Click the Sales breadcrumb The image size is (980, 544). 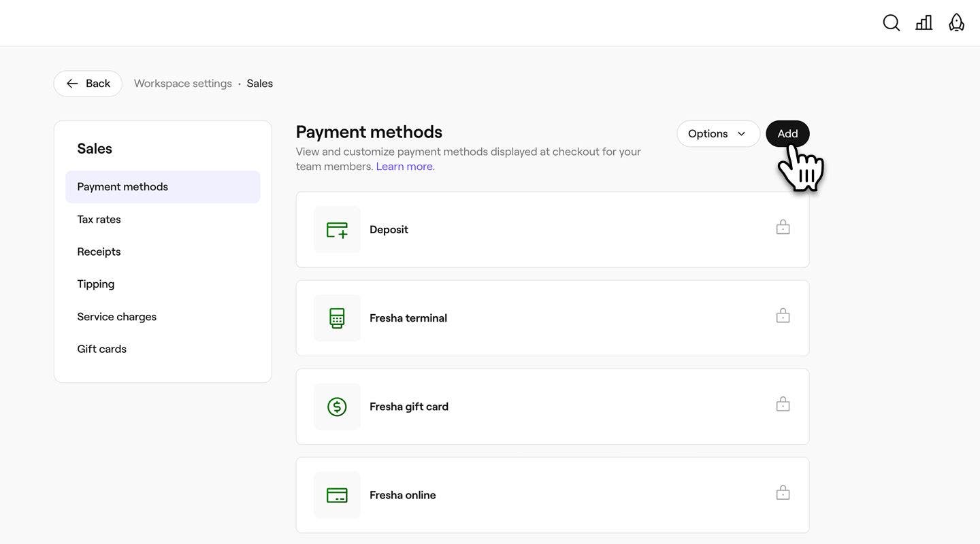click(260, 84)
